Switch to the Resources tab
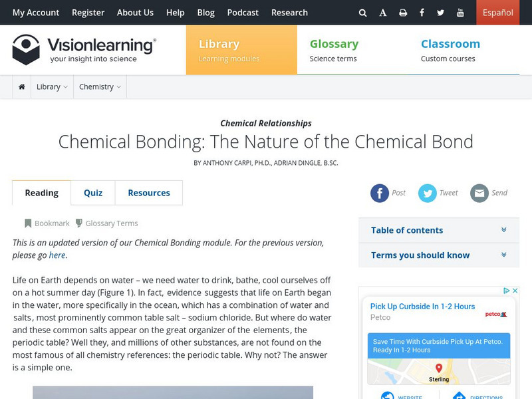The image size is (532, 399). [149, 193]
